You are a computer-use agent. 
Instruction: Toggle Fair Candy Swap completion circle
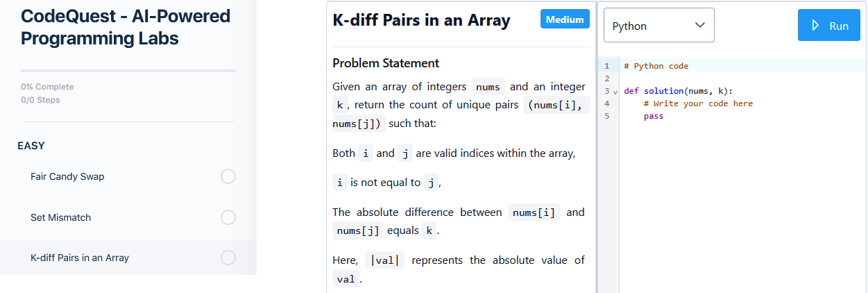[228, 176]
